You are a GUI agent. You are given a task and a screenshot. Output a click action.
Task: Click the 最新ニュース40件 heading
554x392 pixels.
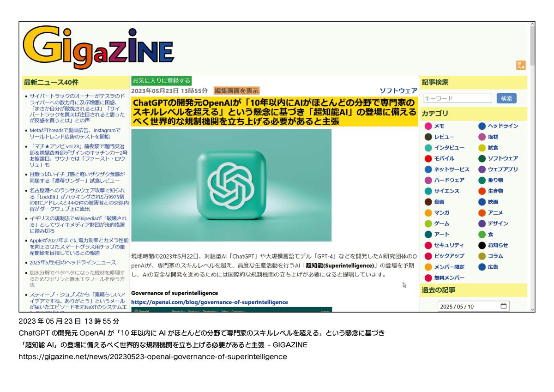point(51,82)
